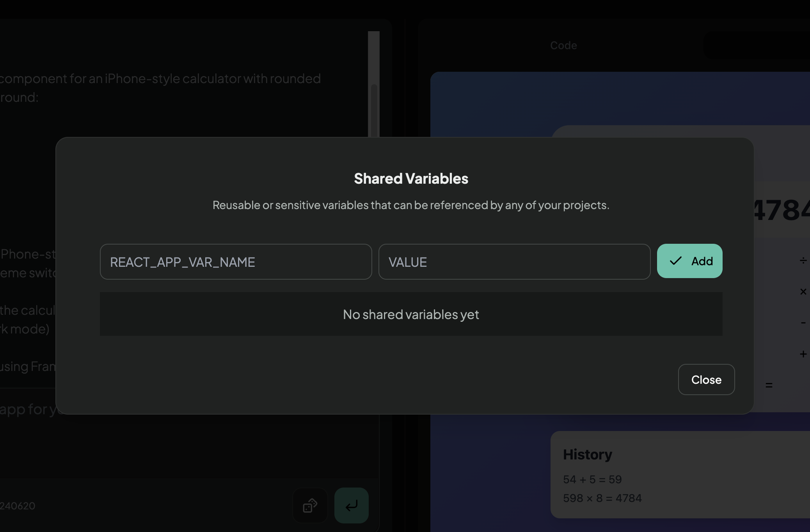The width and height of the screenshot is (810, 532).
Task: Close the Shared Variables dialog
Action: pyautogui.click(x=706, y=379)
